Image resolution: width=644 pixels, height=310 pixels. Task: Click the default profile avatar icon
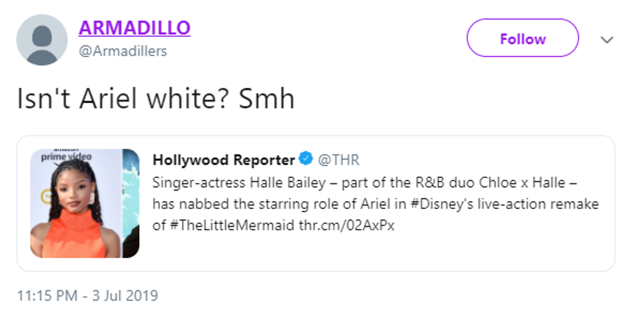[x=41, y=40]
